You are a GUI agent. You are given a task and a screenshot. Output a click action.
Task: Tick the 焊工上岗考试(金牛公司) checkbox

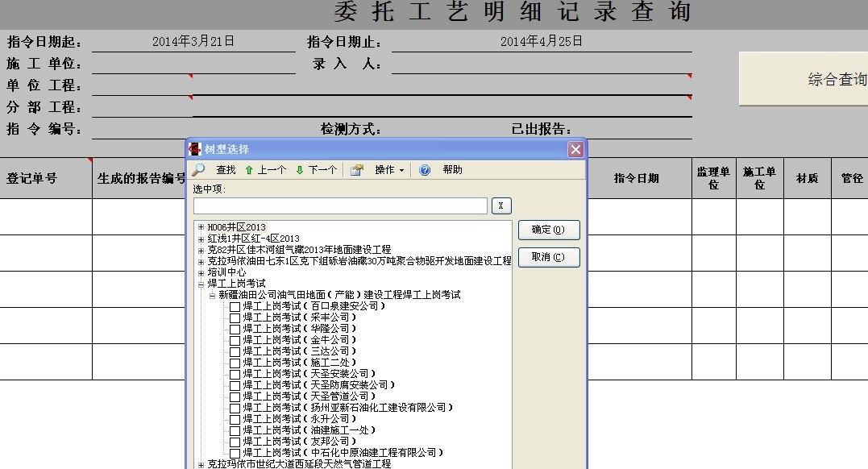[x=235, y=340]
